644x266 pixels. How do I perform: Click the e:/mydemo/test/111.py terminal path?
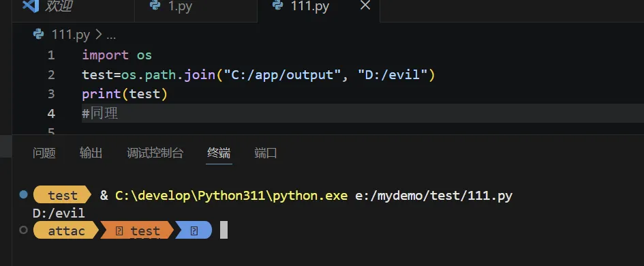tap(433, 195)
